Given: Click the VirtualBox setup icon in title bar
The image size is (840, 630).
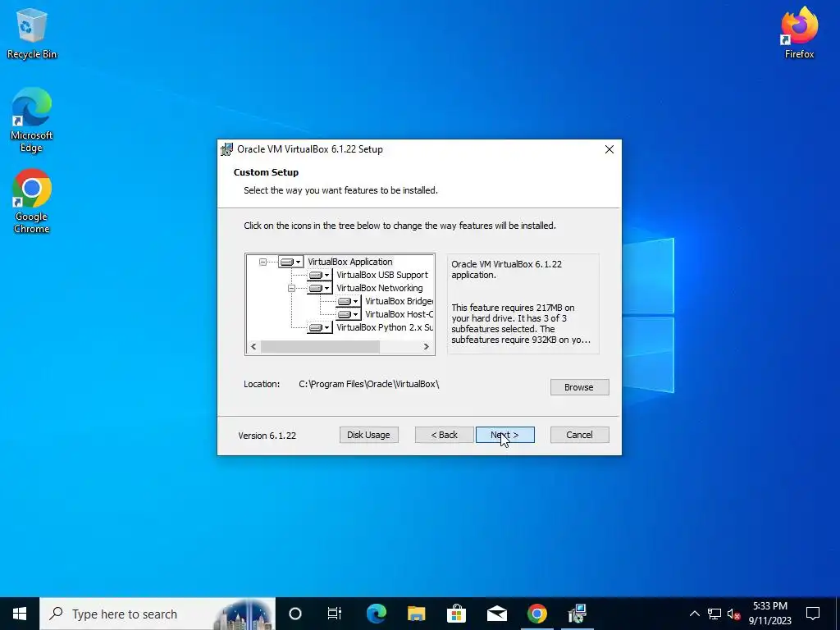Looking at the screenshot, I should [x=227, y=149].
